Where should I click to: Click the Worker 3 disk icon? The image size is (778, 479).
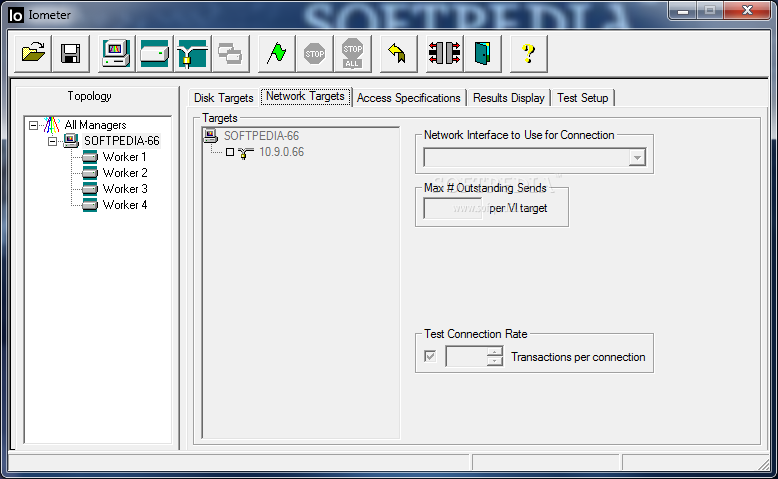pos(90,189)
